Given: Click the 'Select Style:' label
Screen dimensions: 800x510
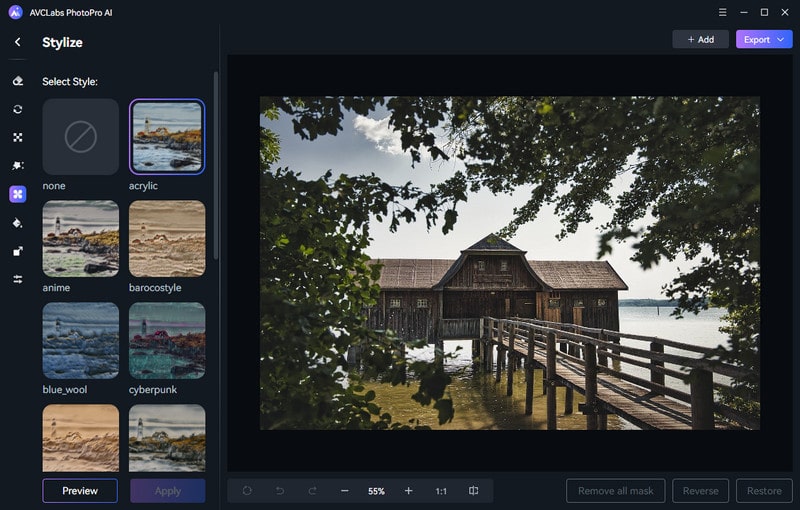Looking at the screenshot, I should [x=70, y=82].
